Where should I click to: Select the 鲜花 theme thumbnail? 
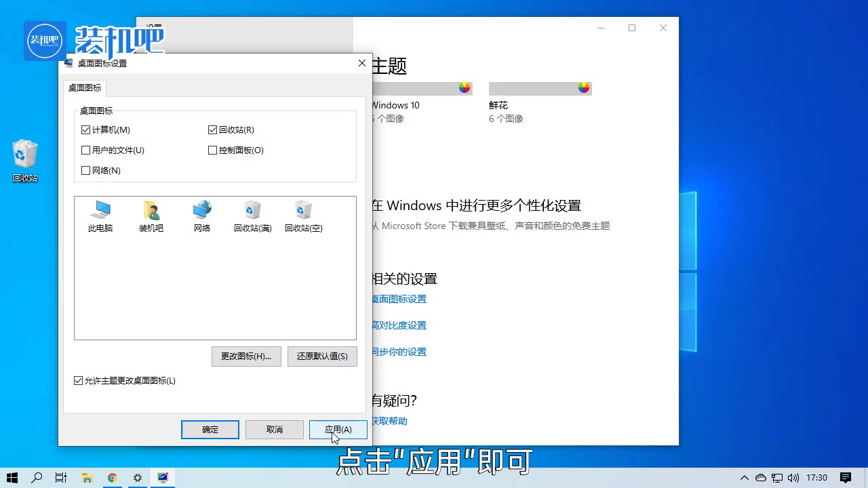point(540,89)
